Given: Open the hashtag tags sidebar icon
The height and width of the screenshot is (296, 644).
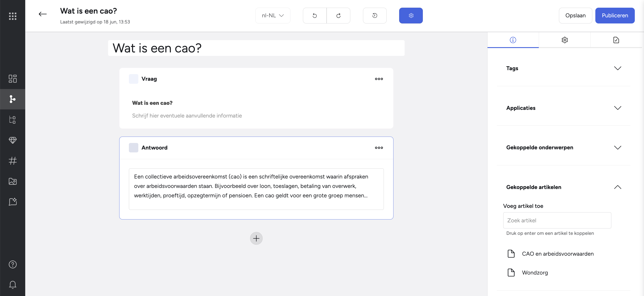Looking at the screenshot, I should pyautogui.click(x=12, y=160).
